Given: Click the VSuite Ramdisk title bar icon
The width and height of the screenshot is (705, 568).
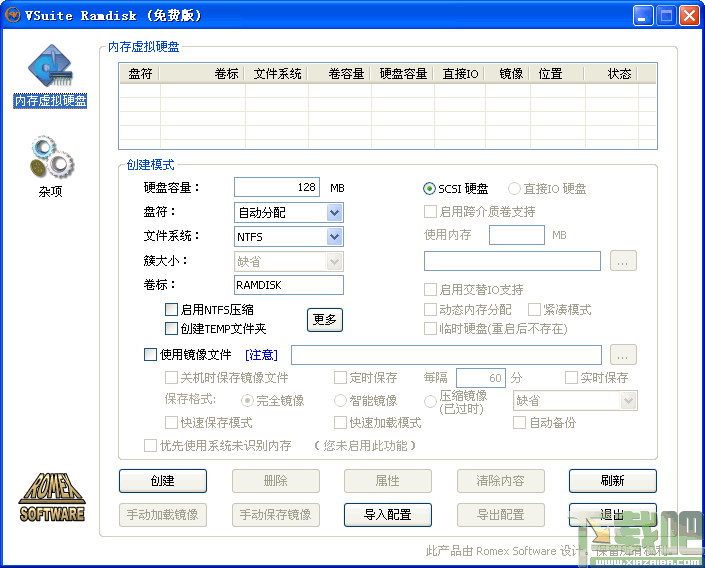Looking at the screenshot, I should (13, 15).
